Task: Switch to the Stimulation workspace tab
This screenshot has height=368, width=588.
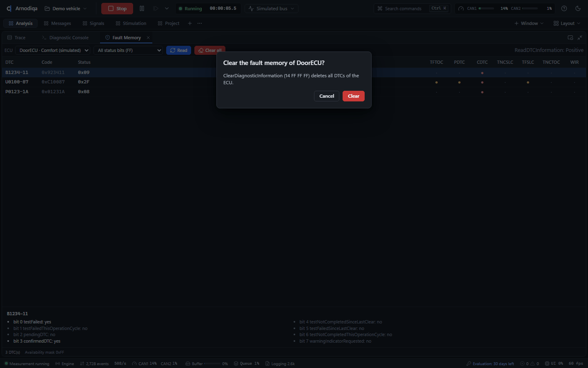Action: coord(131,23)
